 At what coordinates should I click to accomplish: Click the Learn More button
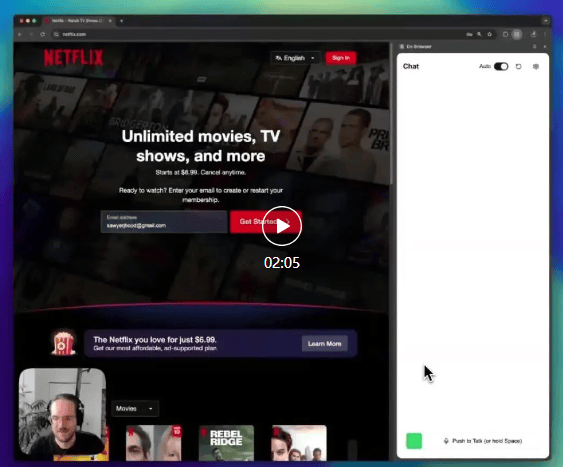tap(325, 344)
